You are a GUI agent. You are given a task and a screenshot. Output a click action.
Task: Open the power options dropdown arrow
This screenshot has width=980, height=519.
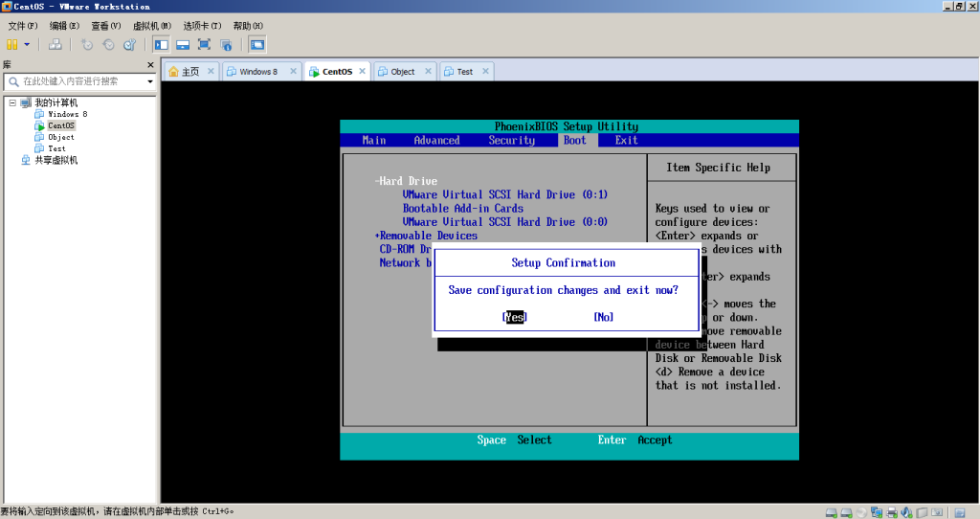(27, 44)
